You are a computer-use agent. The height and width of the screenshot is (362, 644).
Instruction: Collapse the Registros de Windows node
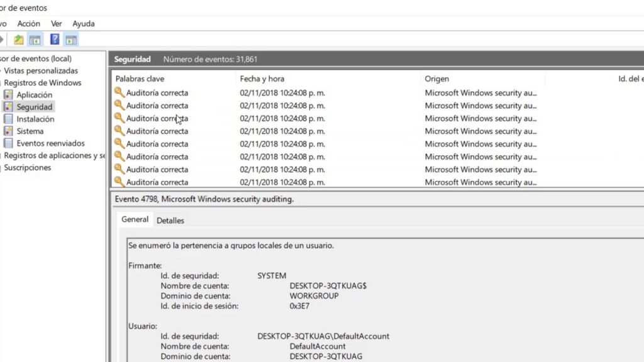(1, 82)
